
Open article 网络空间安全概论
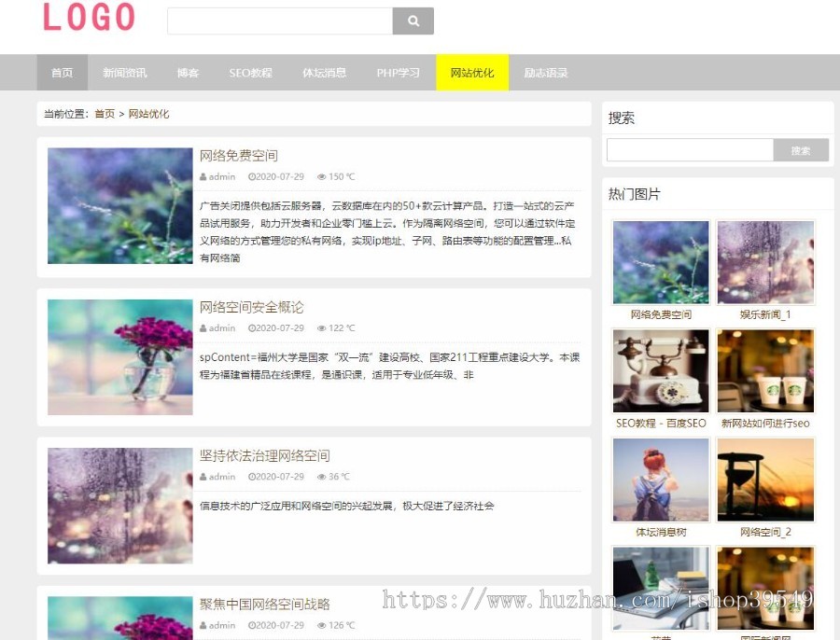251,307
